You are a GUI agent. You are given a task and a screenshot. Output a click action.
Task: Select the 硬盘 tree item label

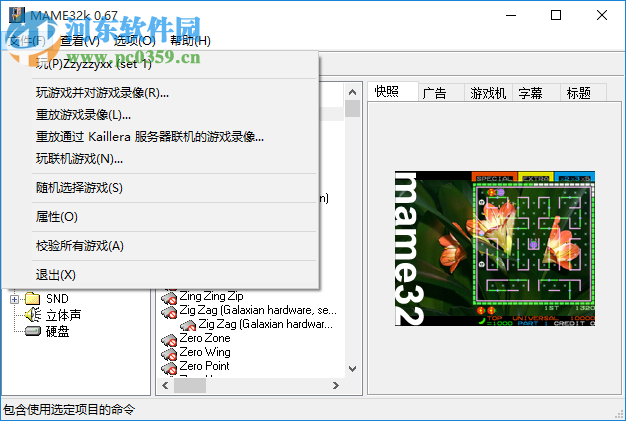pos(57,331)
